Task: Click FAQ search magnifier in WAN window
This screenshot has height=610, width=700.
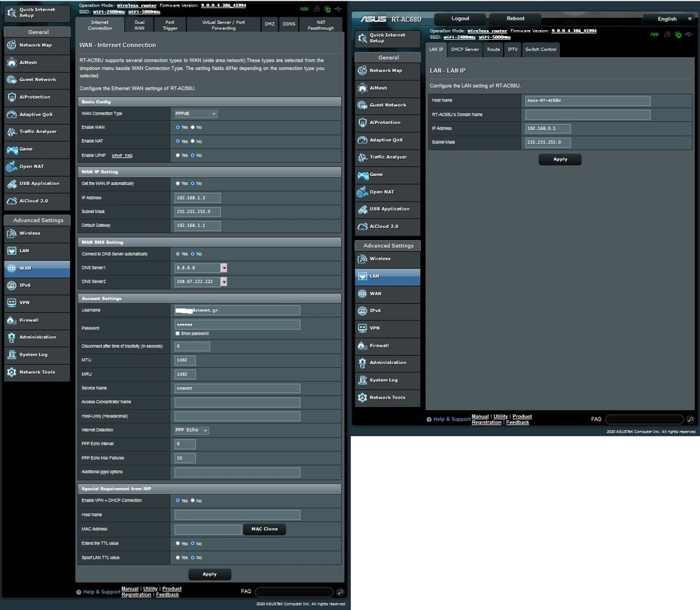Action: click(340, 592)
